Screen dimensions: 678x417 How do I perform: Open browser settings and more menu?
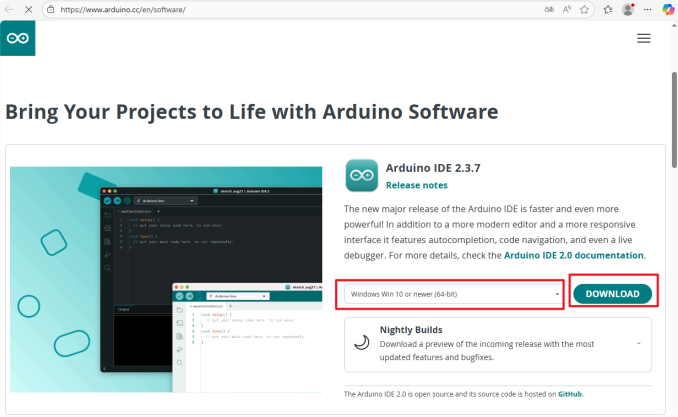pyautogui.click(x=647, y=9)
